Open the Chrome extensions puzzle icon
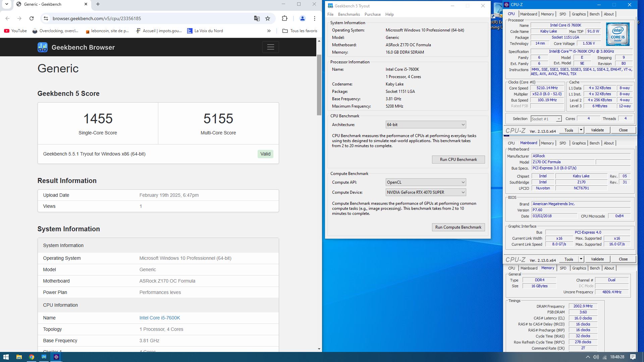Screen dimensions: 644x362 click(284, 18)
